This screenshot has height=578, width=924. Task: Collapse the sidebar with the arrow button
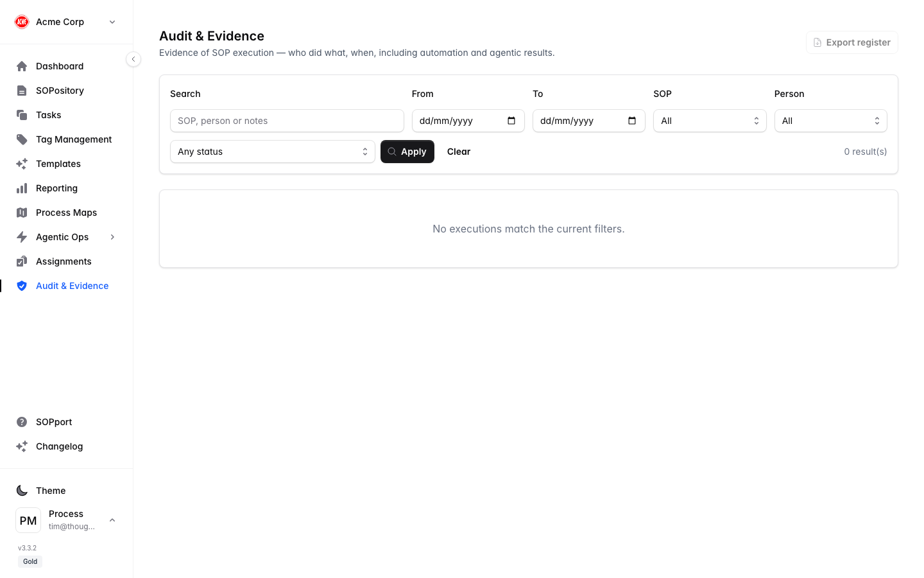click(x=133, y=59)
